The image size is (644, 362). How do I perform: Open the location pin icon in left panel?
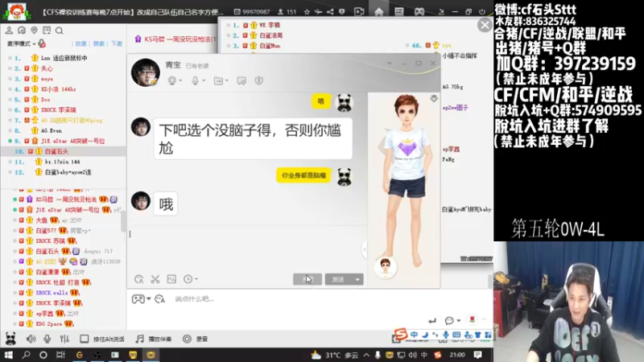pyautogui.click(x=34, y=31)
